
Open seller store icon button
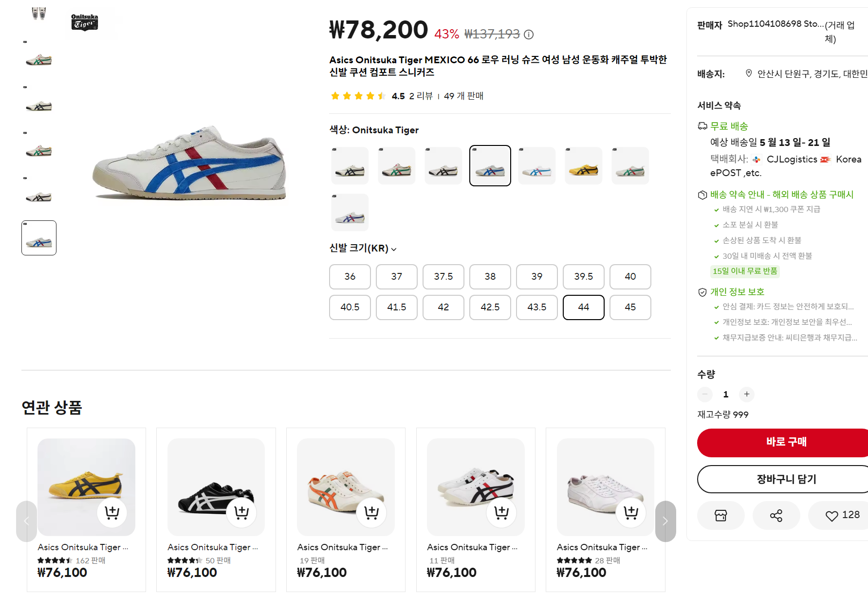720,515
